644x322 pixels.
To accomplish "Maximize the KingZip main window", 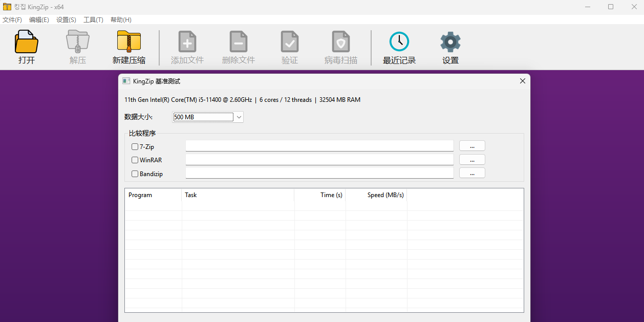I will coord(611,7).
